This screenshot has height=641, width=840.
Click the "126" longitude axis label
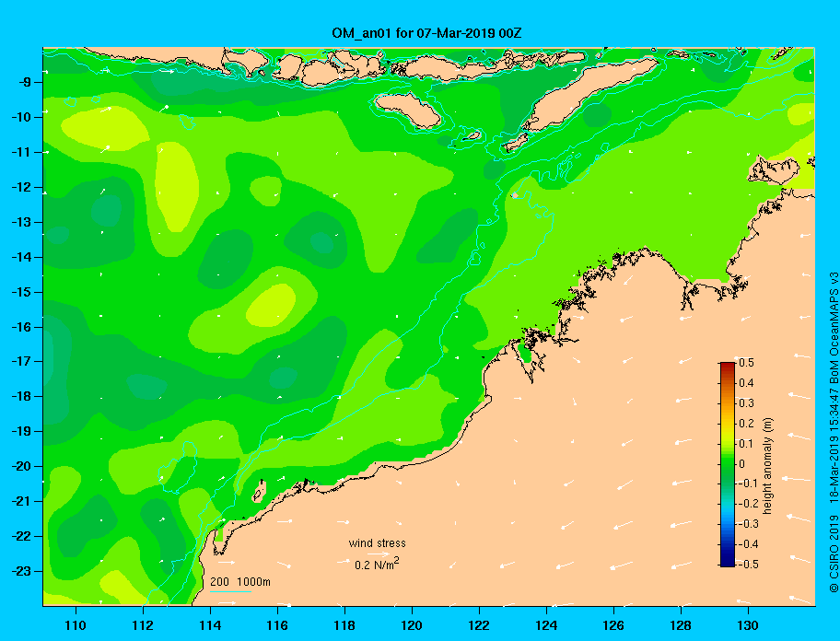[x=613, y=625]
